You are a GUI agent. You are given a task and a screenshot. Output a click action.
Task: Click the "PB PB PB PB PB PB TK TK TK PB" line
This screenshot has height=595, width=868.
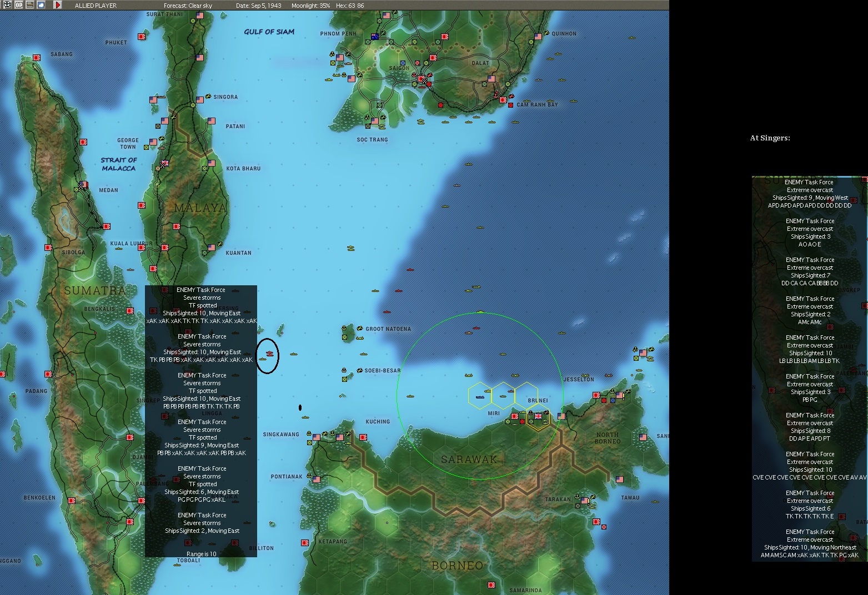click(x=202, y=406)
